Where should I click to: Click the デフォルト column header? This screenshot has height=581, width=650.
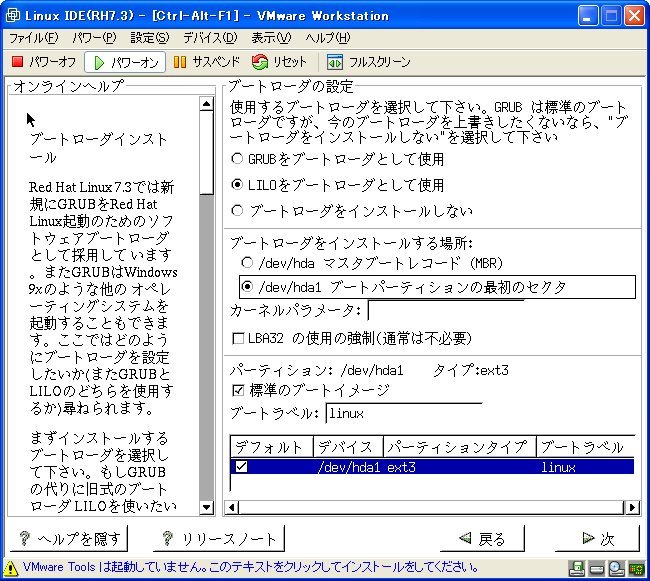[271, 447]
